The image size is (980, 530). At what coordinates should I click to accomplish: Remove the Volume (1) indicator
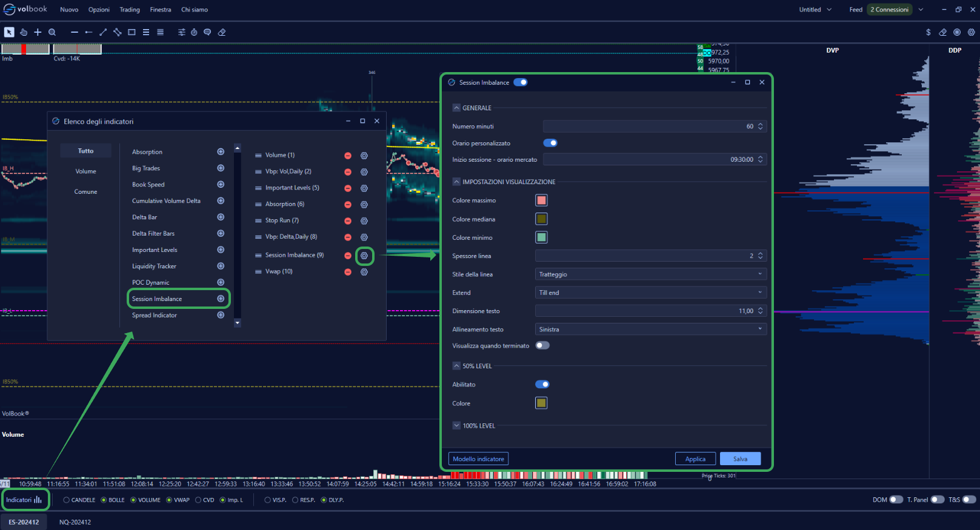click(348, 156)
